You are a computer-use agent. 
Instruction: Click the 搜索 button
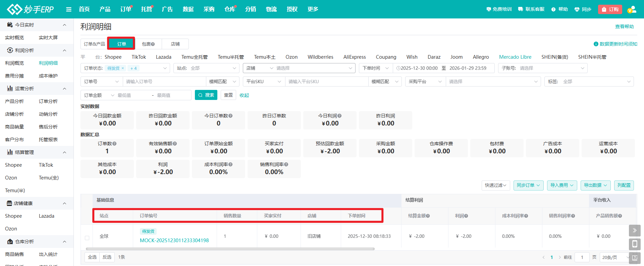[x=206, y=95]
